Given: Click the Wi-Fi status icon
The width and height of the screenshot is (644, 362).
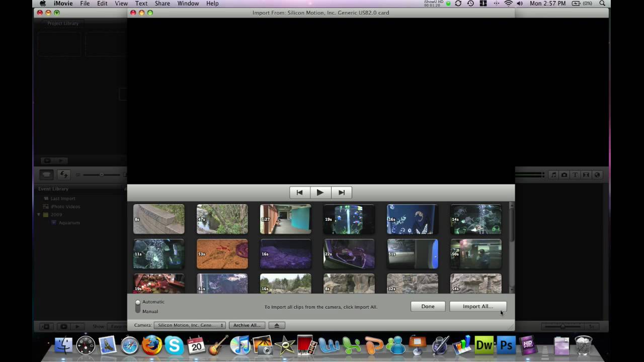Looking at the screenshot, I should point(509,4).
